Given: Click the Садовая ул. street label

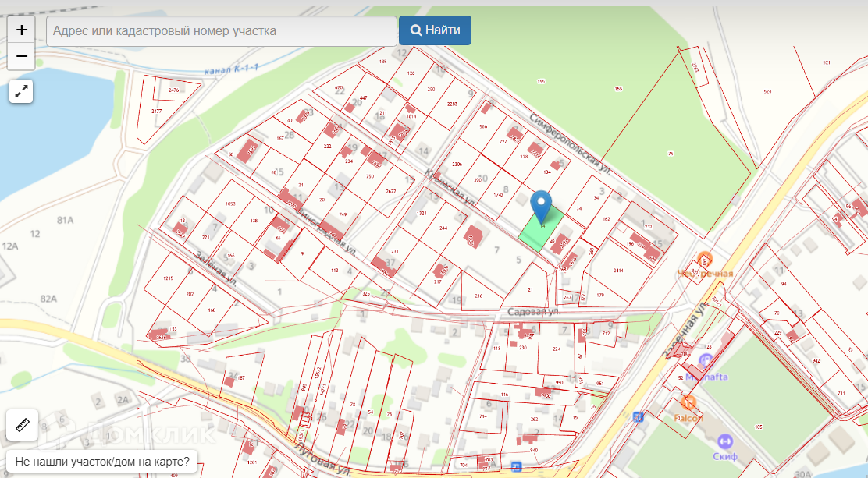Looking at the screenshot, I should pyautogui.click(x=534, y=311).
